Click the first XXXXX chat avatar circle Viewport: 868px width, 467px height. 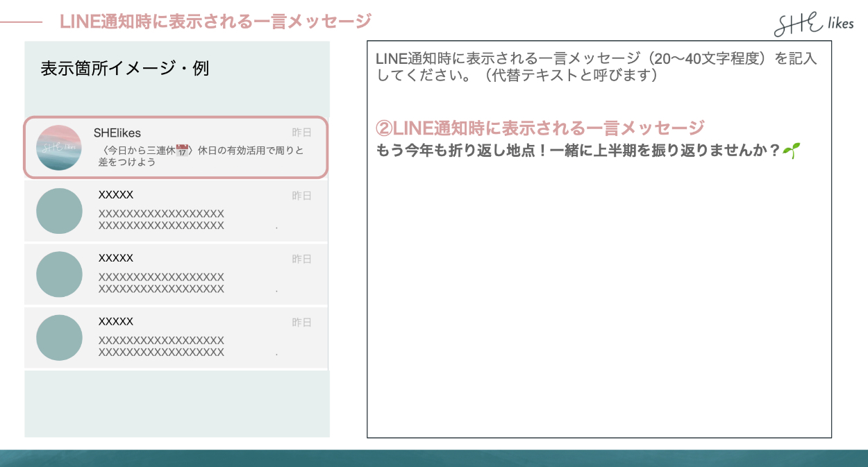click(59, 211)
